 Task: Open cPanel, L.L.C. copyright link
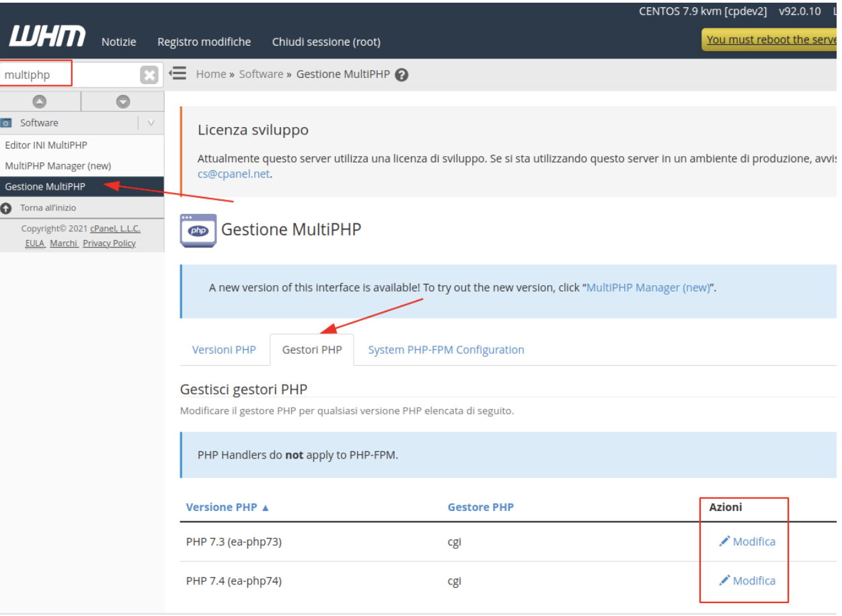[x=115, y=229]
